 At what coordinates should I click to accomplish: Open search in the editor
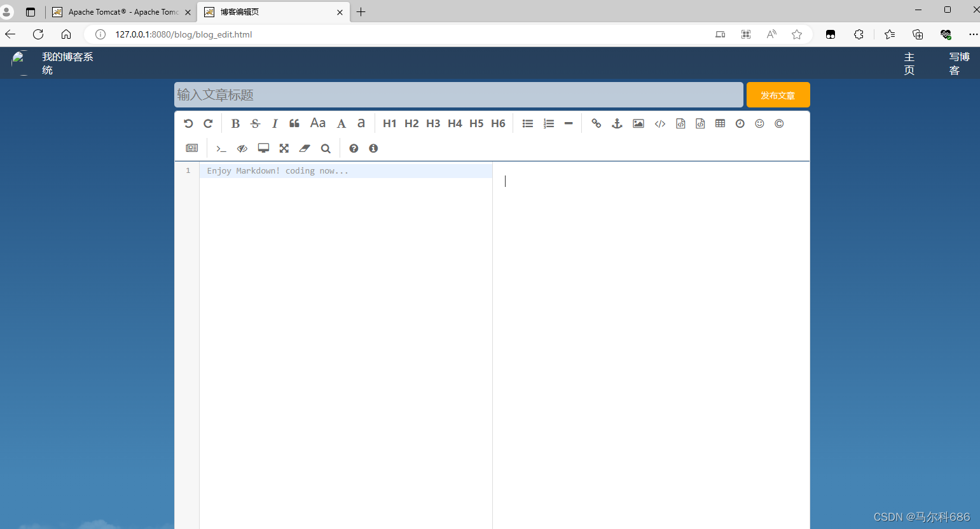326,148
